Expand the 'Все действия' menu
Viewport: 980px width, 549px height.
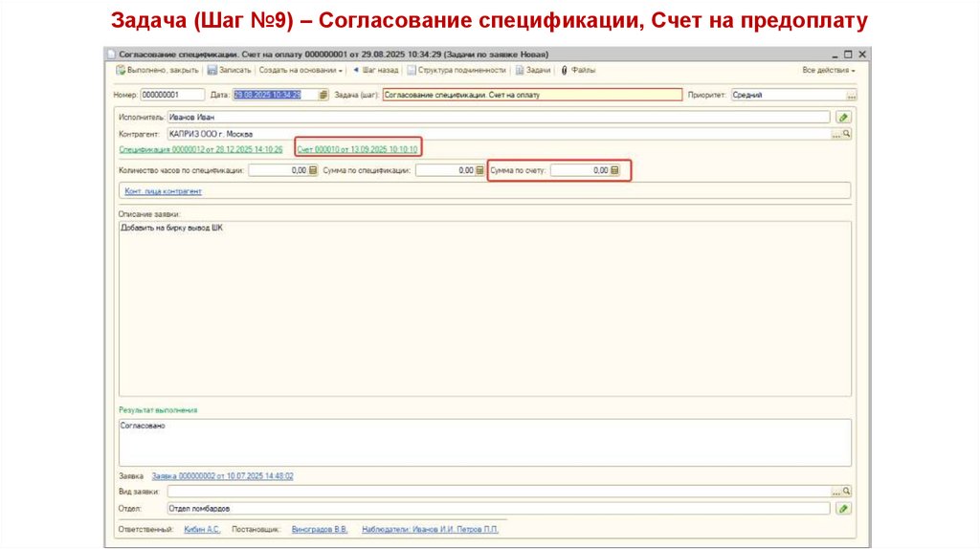[x=828, y=71]
